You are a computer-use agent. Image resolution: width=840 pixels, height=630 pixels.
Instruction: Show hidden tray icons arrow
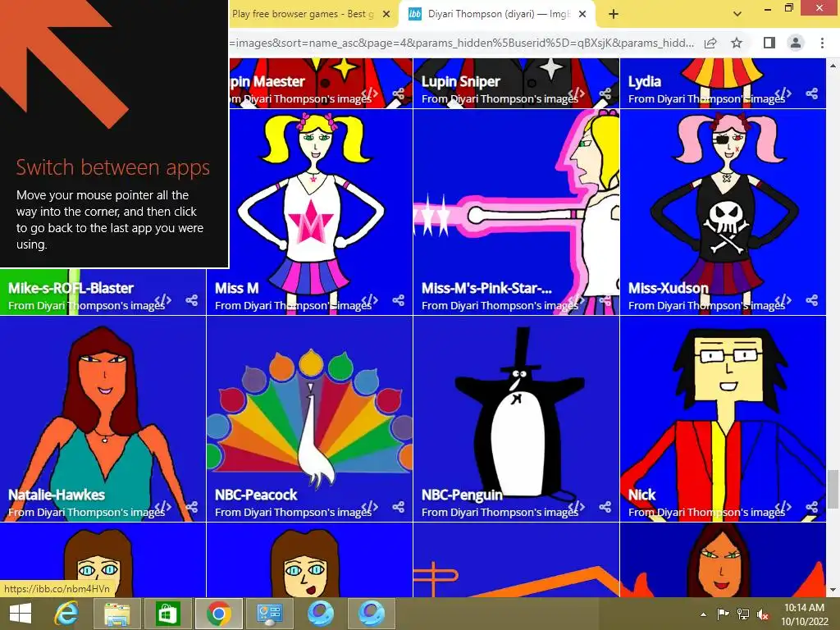pos(703,614)
